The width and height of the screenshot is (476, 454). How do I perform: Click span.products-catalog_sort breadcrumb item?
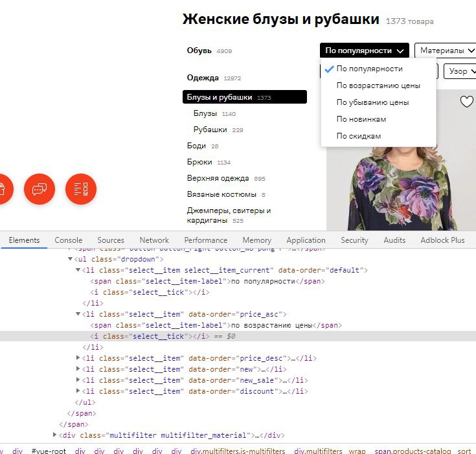pos(422,451)
